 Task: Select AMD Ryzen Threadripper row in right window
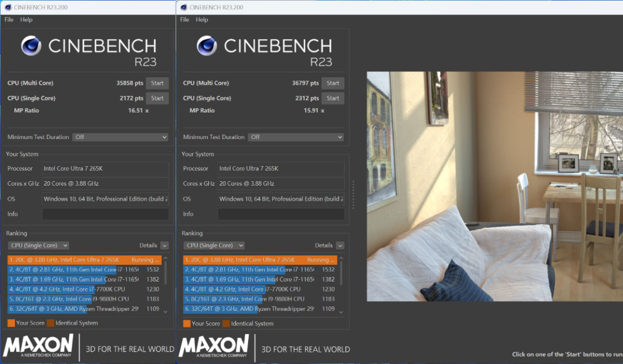click(260, 309)
